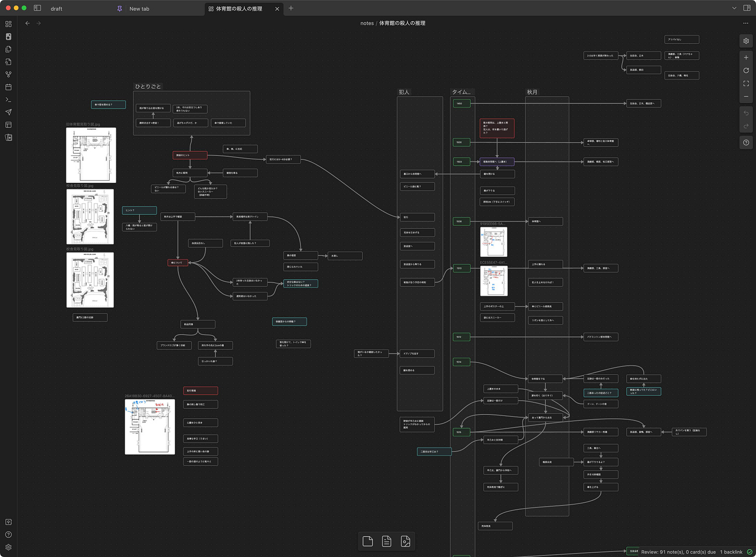Viewport: 756px width, 557px height.
Task: Open the graph view from the ribbon
Action: (x=8, y=74)
